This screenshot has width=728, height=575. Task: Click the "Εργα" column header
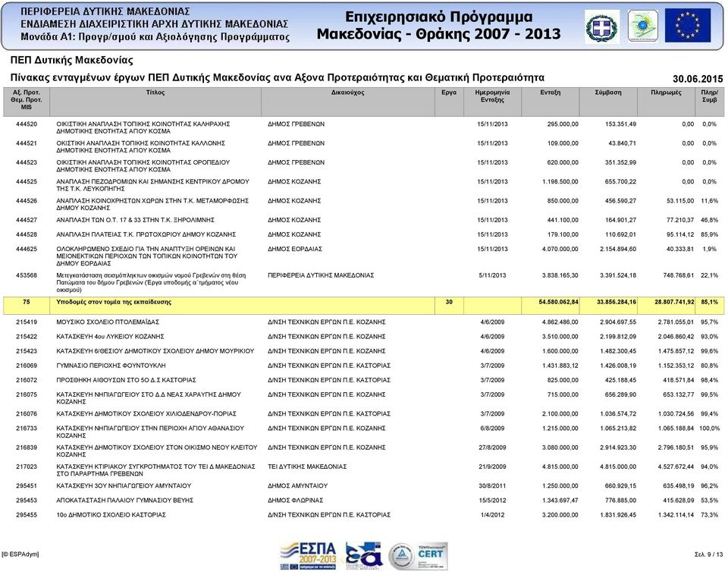click(x=449, y=93)
